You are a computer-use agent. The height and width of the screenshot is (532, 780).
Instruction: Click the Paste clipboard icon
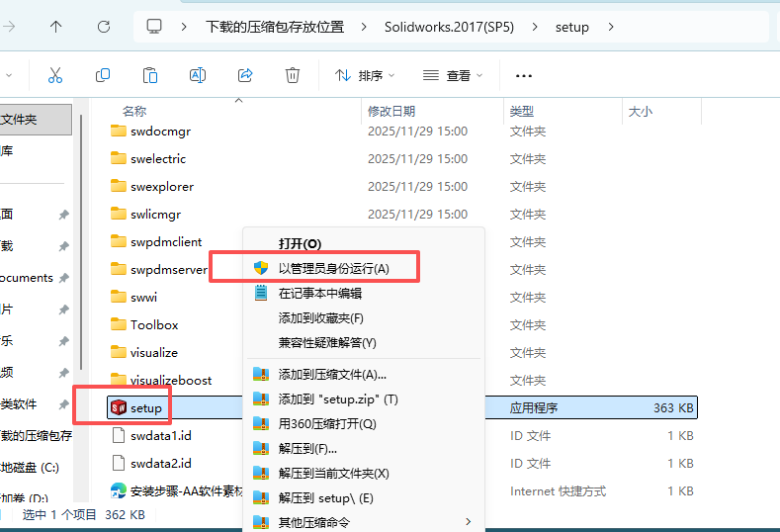coord(149,75)
